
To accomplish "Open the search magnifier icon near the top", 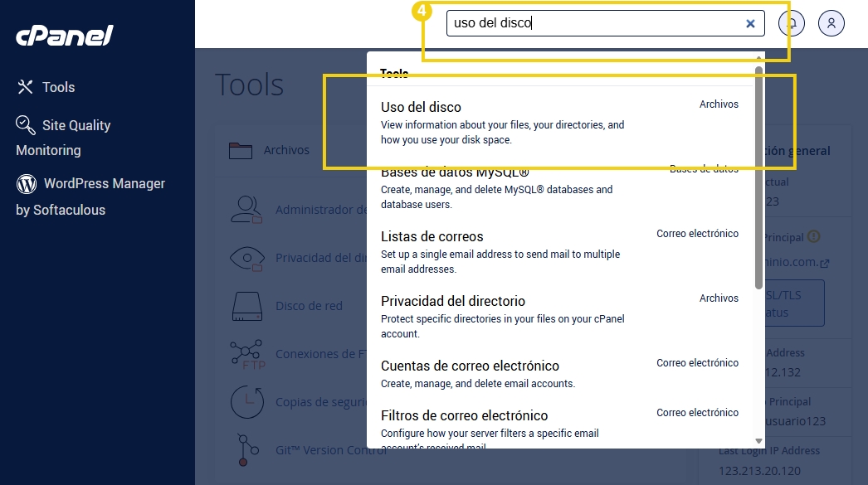I will pyautogui.click(x=791, y=23).
